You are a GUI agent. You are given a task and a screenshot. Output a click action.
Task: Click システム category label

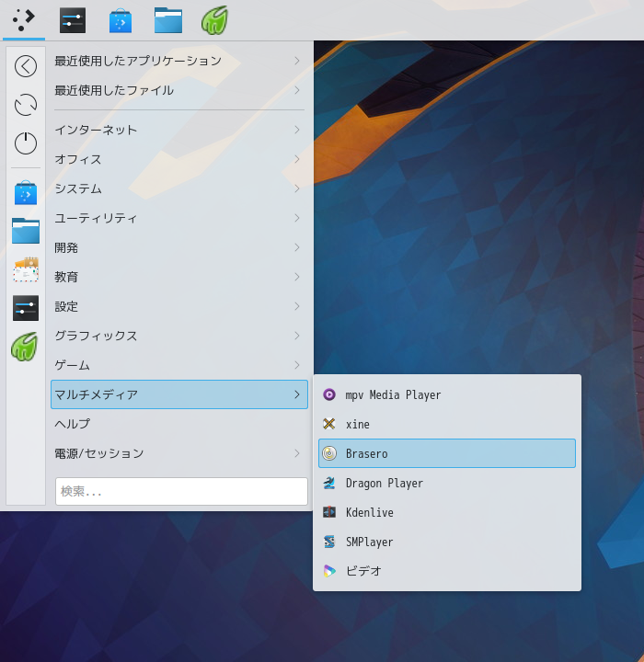click(x=78, y=188)
